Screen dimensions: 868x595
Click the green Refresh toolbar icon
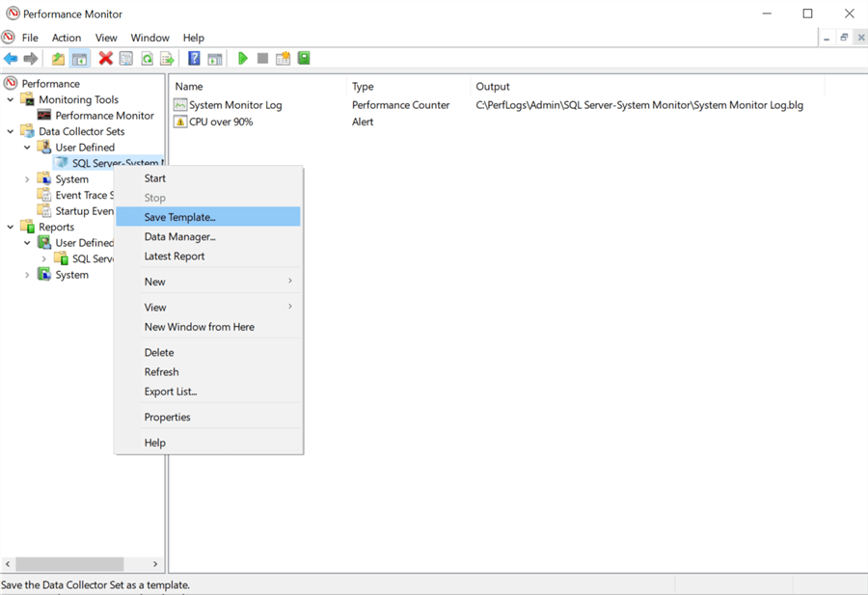[148, 58]
